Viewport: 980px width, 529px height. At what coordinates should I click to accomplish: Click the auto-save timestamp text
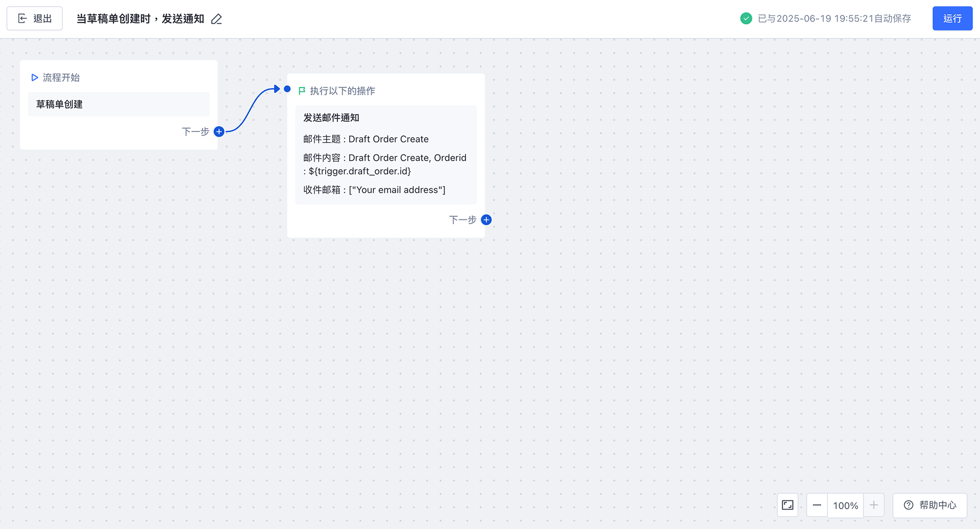click(x=834, y=18)
